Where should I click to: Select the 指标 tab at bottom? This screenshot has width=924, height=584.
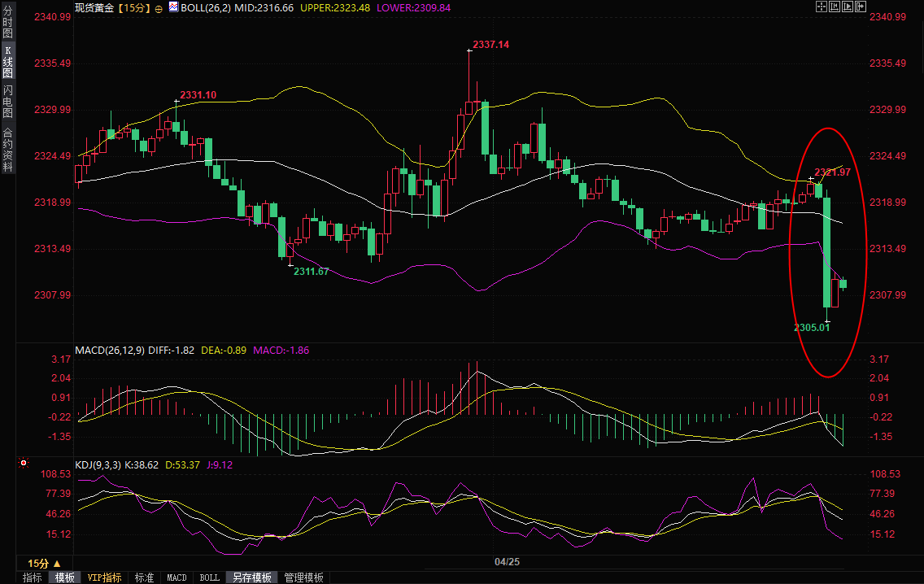[x=33, y=577]
